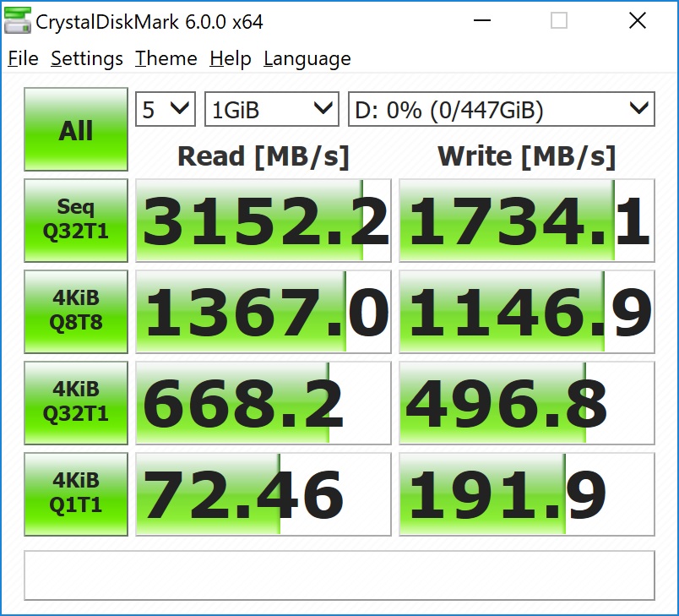
Task: Select the 4KiB Q8T8 write result 1146.9
Action: coord(527,312)
